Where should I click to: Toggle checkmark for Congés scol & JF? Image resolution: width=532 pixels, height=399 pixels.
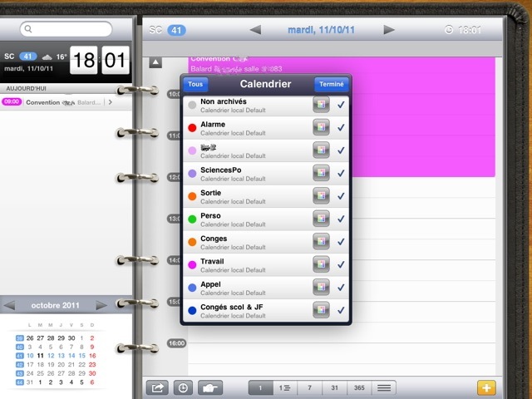341,310
